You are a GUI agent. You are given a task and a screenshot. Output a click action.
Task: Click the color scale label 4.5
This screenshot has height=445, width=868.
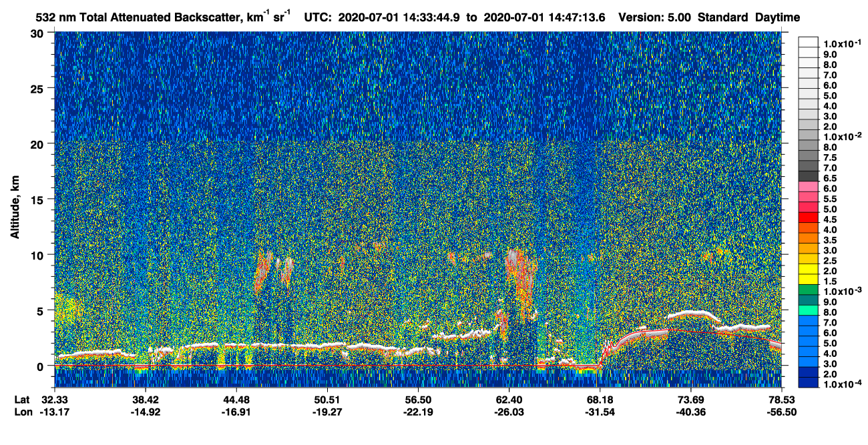click(x=830, y=219)
